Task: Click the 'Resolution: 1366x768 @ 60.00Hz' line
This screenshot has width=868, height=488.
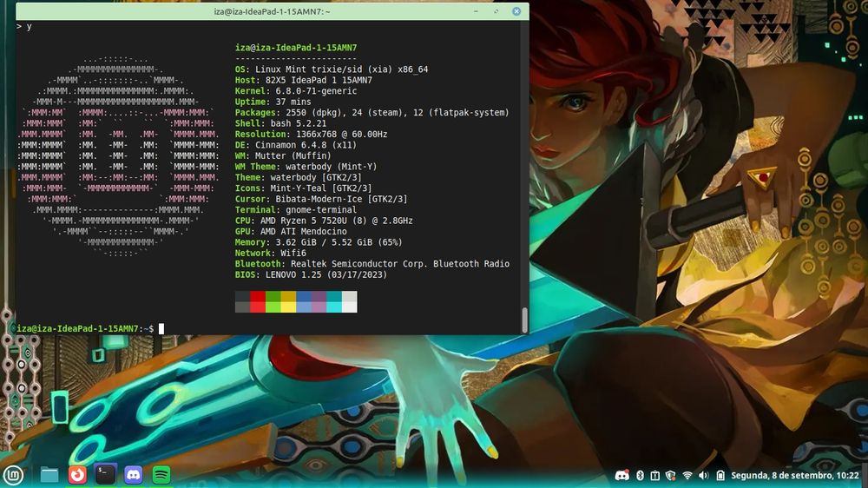Action: pyautogui.click(x=311, y=134)
